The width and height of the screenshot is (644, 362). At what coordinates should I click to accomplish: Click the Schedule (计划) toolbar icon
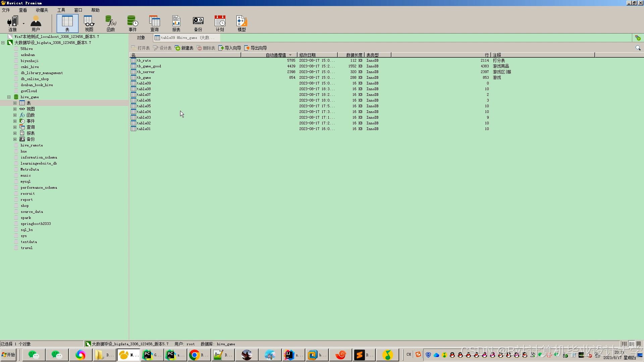(220, 23)
